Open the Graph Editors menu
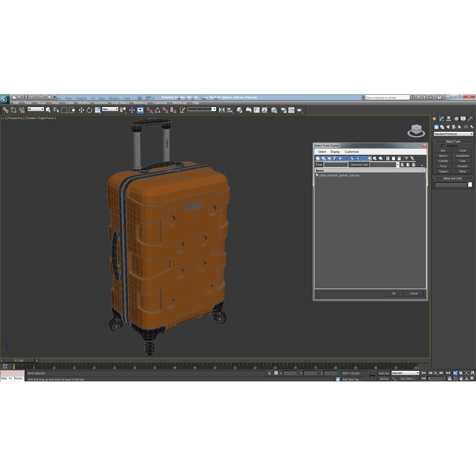 pos(120,103)
